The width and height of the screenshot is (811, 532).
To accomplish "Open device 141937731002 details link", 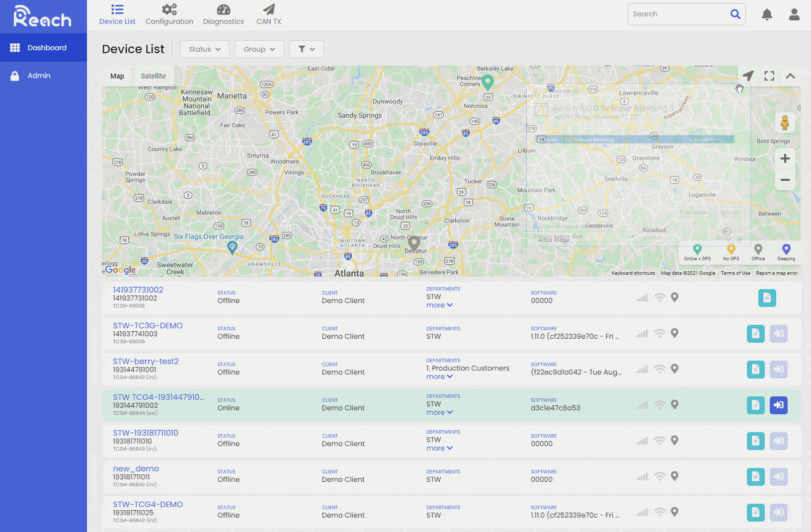I will coord(137,290).
